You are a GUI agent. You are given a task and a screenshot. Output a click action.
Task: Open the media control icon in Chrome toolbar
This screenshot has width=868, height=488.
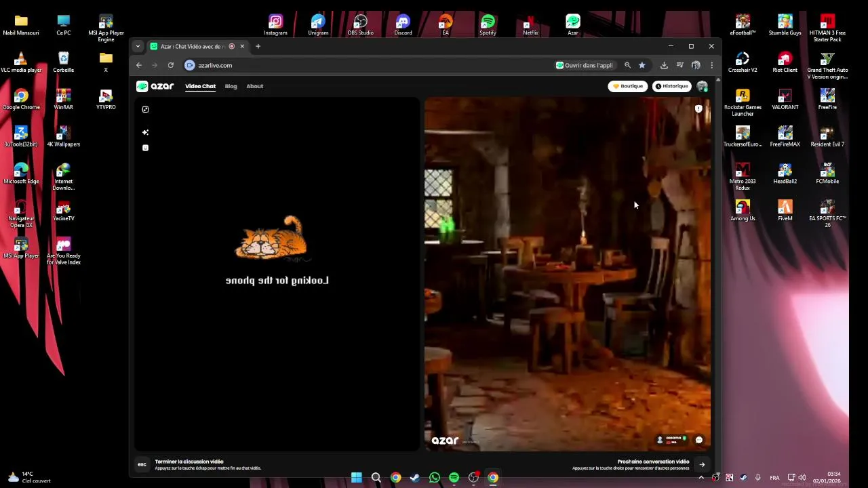[x=679, y=65]
